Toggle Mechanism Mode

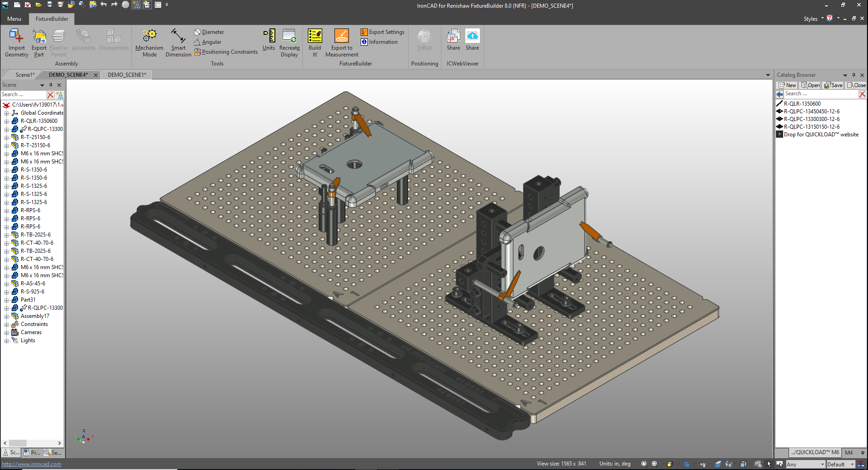point(149,42)
